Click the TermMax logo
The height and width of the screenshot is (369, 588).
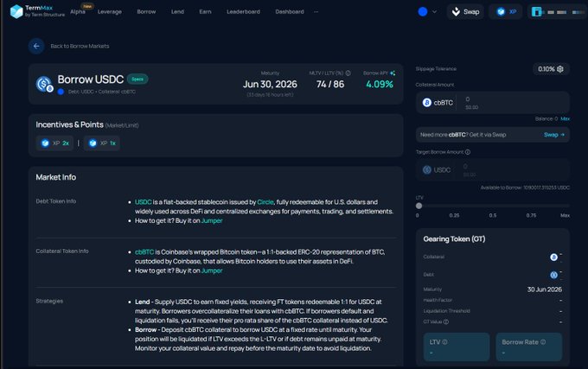(36, 11)
